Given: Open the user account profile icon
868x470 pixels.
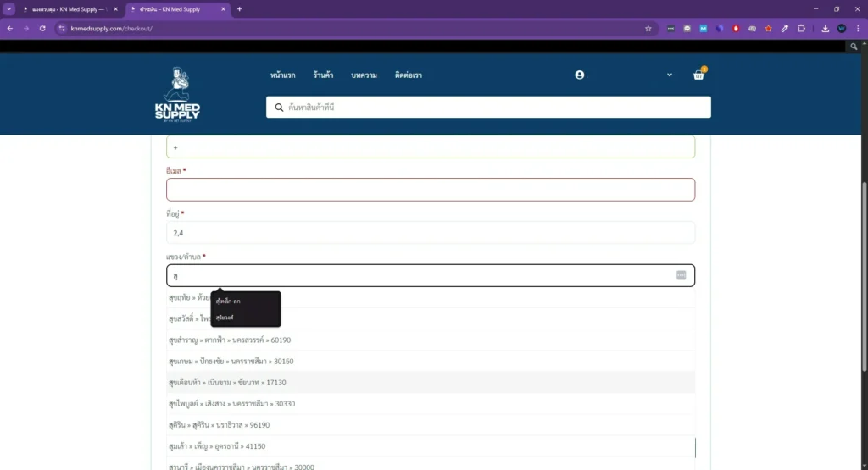Looking at the screenshot, I should (x=580, y=75).
